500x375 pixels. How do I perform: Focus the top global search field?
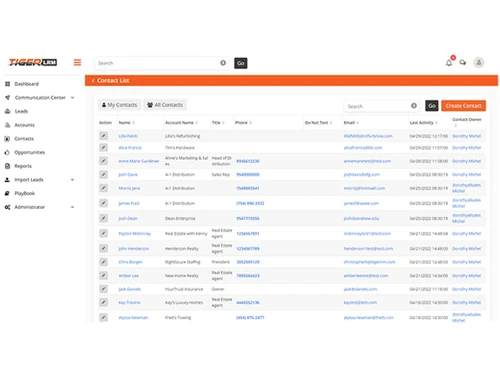tap(161, 63)
